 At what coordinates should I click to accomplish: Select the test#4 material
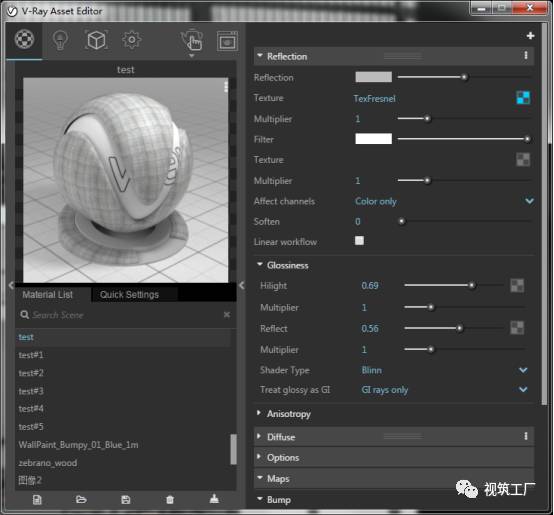point(123,409)
